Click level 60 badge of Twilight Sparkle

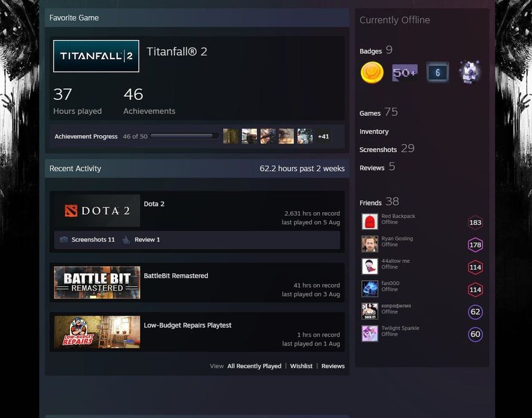(475, 334)
